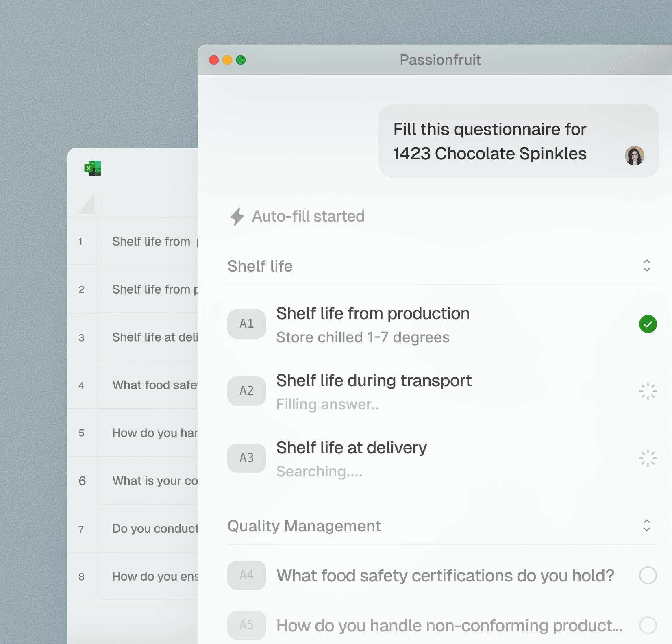Screen dimensions: 672x644
Task: Select row 1 header in the spreadsheet
Action: (x=83, y=241)
